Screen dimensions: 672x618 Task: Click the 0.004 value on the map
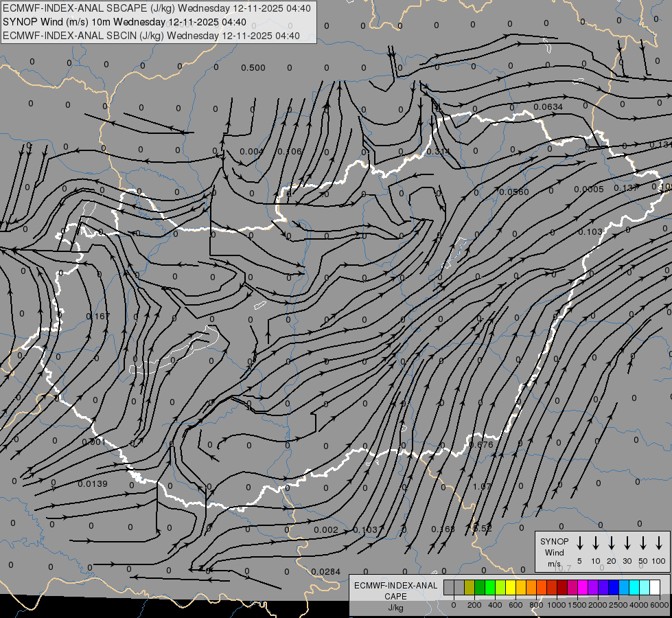252,151
